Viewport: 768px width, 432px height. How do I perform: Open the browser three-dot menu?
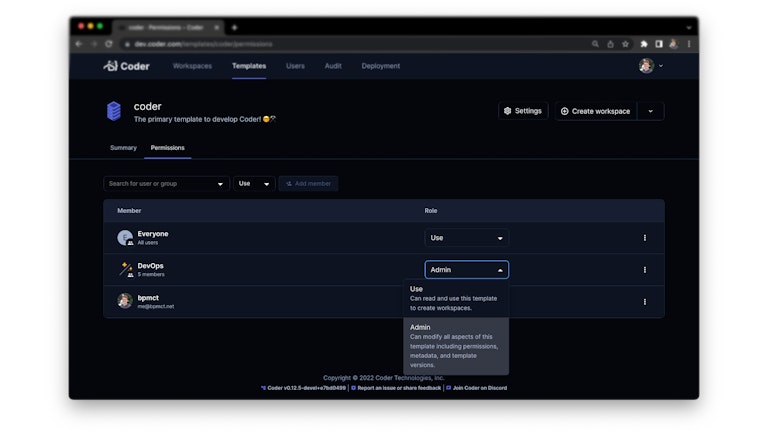click(689, 44)
